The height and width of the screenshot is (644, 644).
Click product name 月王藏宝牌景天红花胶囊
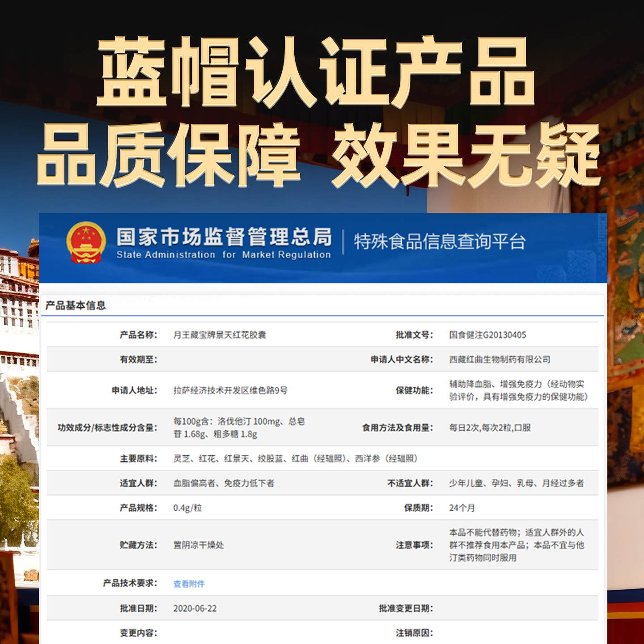tap(220, 335)
